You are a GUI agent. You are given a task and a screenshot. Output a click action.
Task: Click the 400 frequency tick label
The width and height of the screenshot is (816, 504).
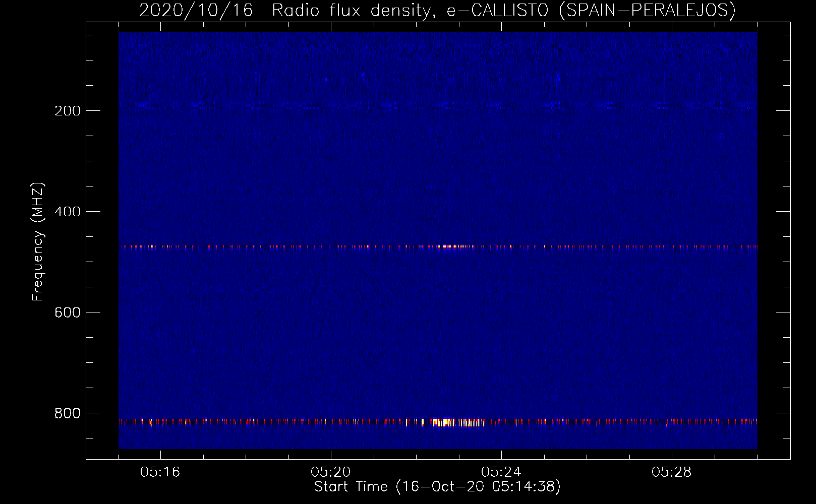coord(68,212)
